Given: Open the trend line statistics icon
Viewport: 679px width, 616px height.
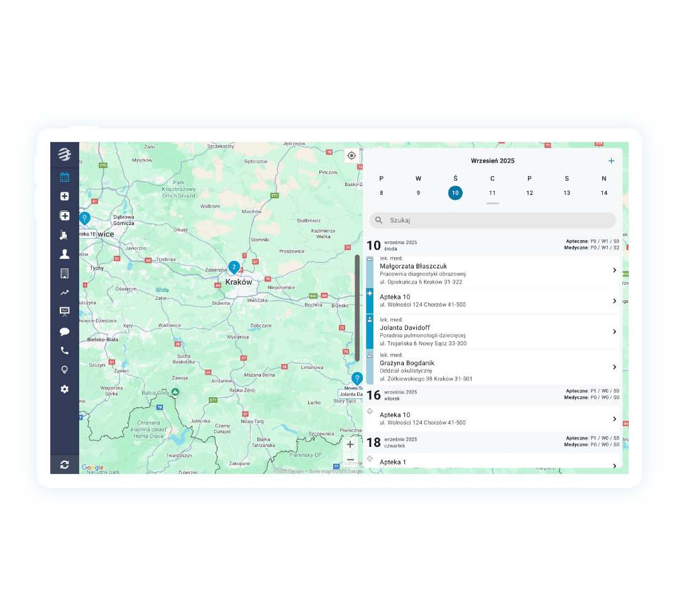Looking at the screenshot, I should pyautogui.click(x=65, y=293).
